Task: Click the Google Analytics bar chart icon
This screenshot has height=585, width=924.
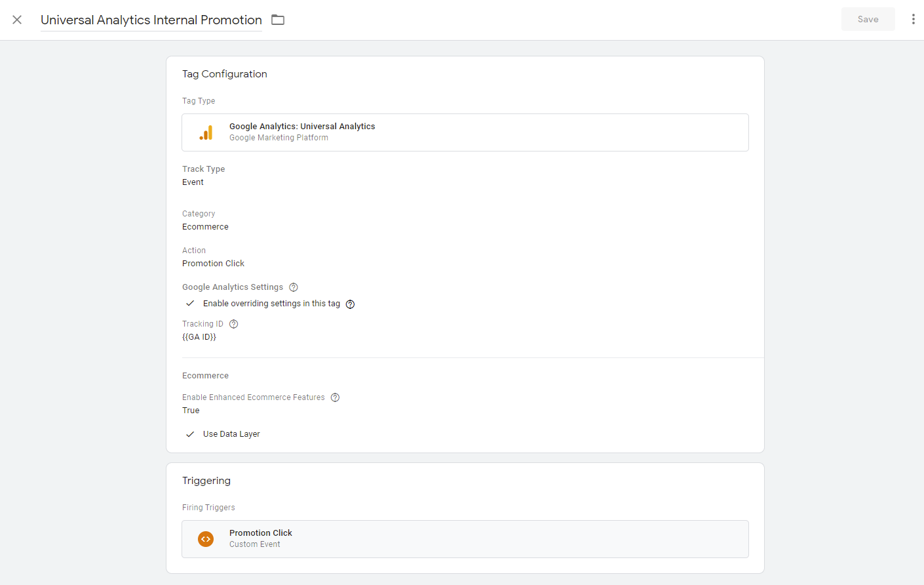Action: coord(206,132)
